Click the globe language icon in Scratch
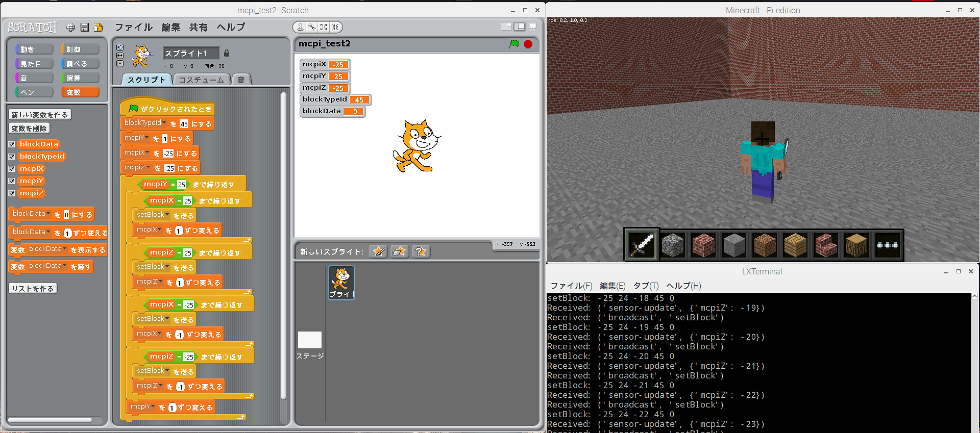 pos(70,28)
